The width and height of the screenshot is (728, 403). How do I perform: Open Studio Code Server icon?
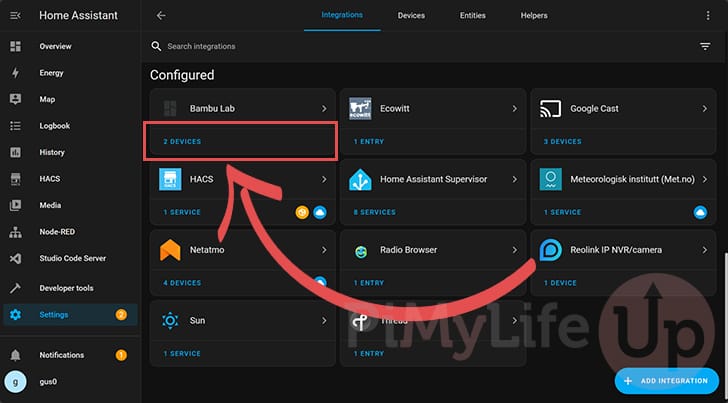tap(15, 258)
